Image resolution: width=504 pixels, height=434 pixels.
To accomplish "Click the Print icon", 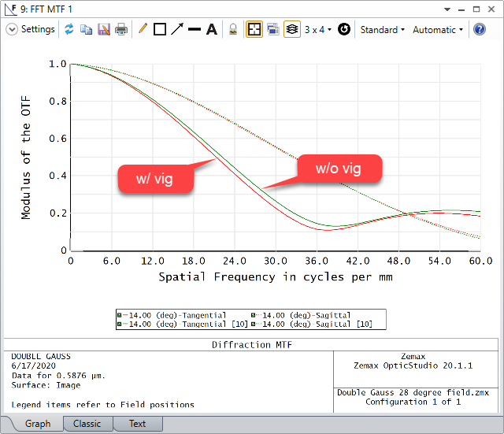I will (121, 30).
